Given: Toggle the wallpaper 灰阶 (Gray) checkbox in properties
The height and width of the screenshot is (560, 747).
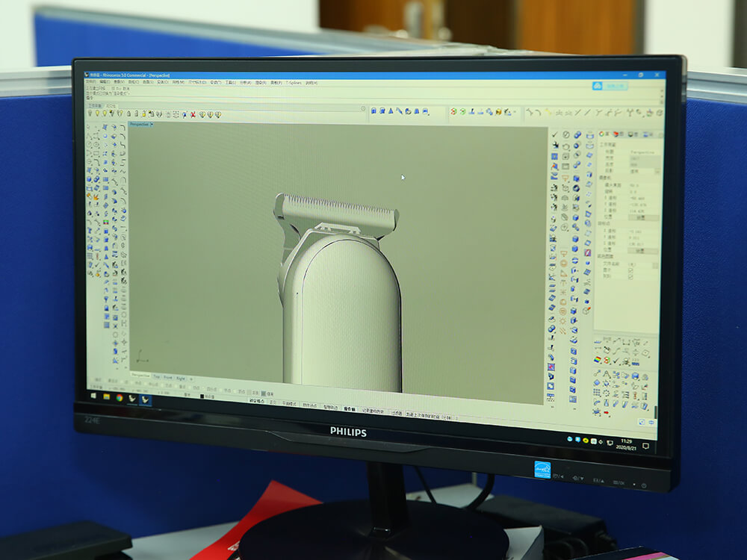Looking at the screenshot, I should [630, 276].
